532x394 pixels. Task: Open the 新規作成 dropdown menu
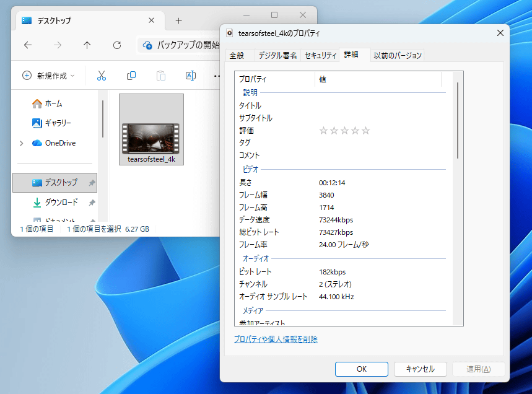[x=48, y=76]
